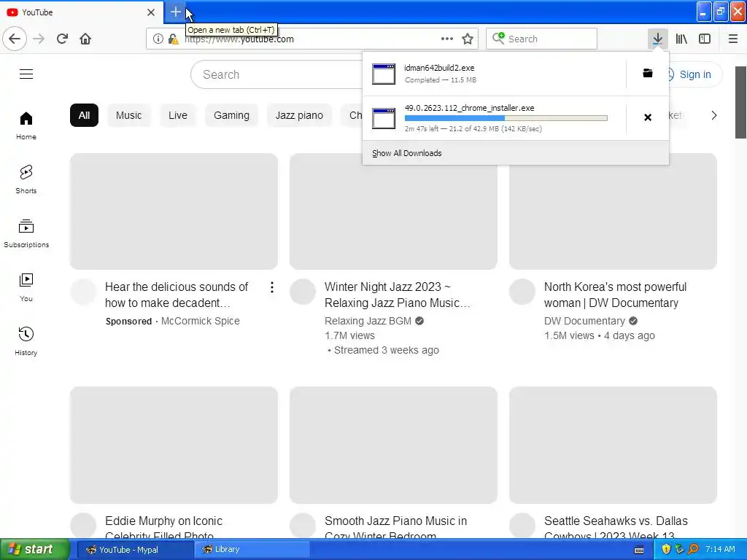The width and height of the screenshot is (747, 560).
Task: Cancel the chrome_installer.exe download
Action: coord(648,117)
